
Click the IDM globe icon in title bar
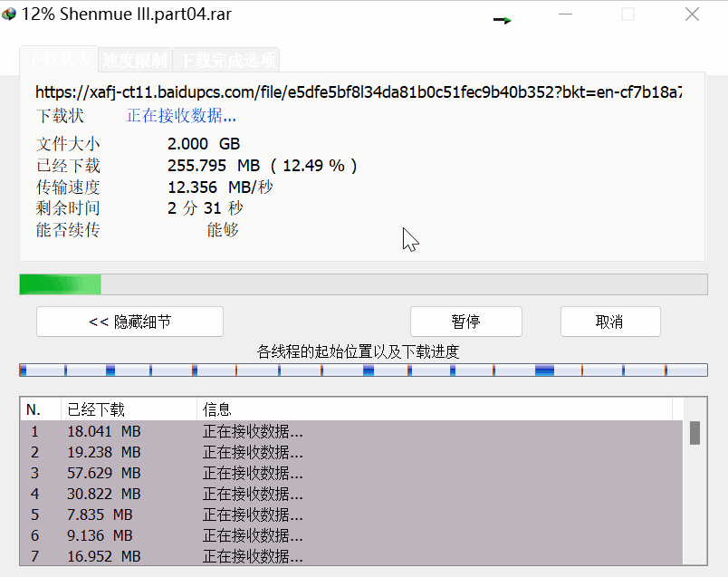pyautogui.click(x=8, y=14)
